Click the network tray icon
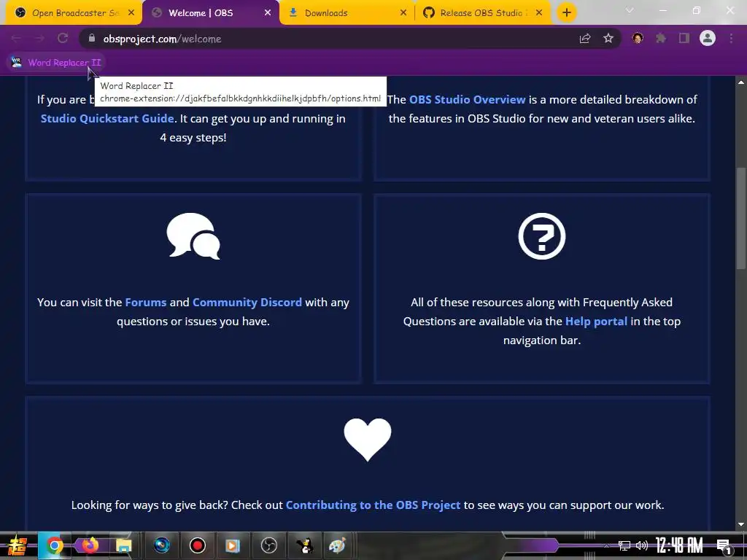747x560 pixels. coord(624,545)
